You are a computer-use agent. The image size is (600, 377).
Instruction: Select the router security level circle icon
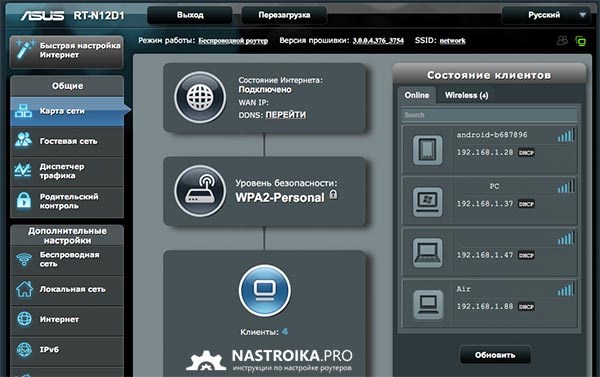coord(200,191)
